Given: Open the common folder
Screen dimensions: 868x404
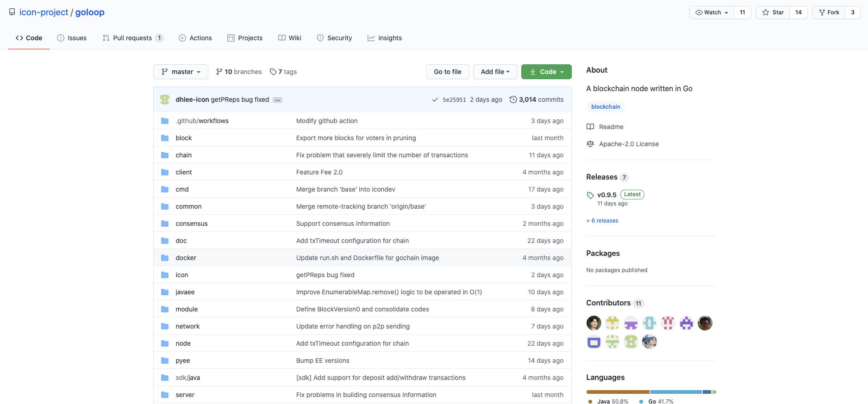Looking at the screenshot, I should pos(188,206).
